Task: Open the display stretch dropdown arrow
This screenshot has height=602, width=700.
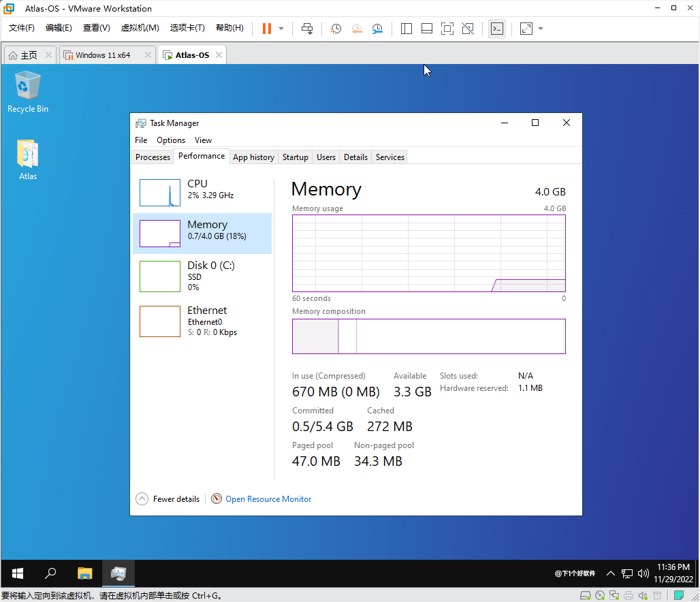Action: 539,28
